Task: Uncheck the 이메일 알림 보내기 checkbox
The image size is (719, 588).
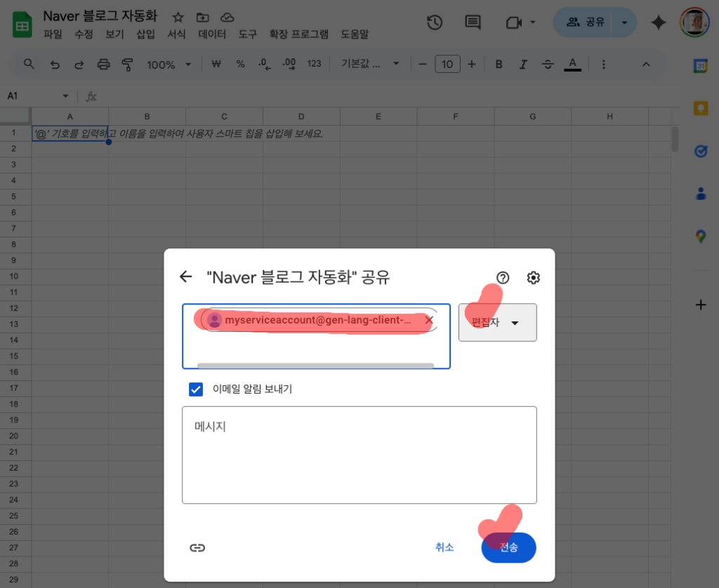Action: click(x=196, y=389)
